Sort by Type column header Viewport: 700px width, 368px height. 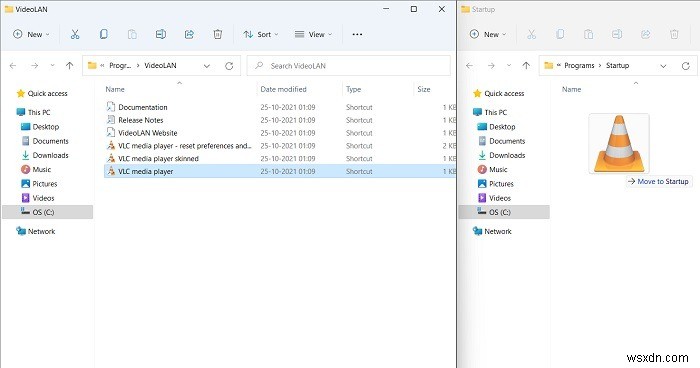pos(354,89)
